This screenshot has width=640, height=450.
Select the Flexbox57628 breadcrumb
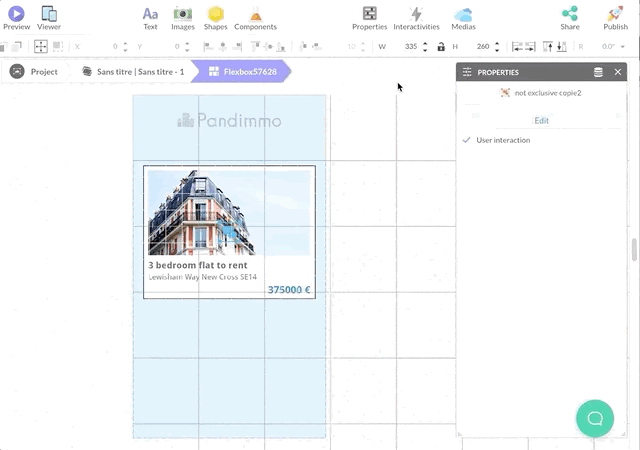[242, 72]
